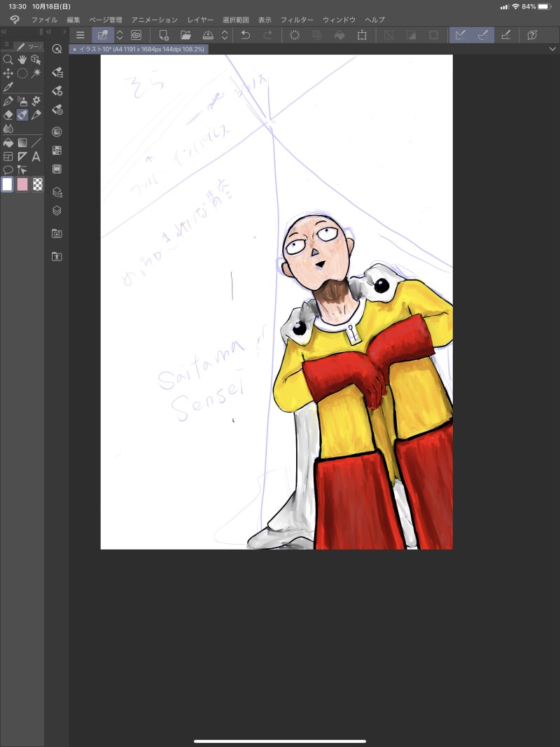Open the Quick Access palette icon
The image size is (560, 747).
[x=57, y=49]
